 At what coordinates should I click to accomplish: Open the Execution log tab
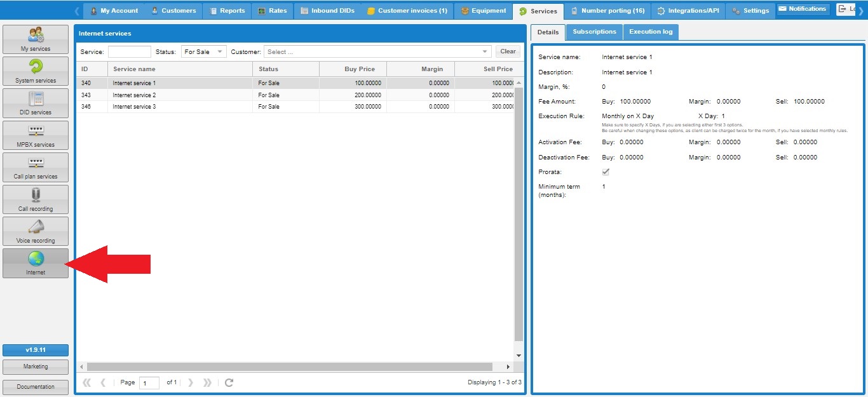(x=651, y=32)
